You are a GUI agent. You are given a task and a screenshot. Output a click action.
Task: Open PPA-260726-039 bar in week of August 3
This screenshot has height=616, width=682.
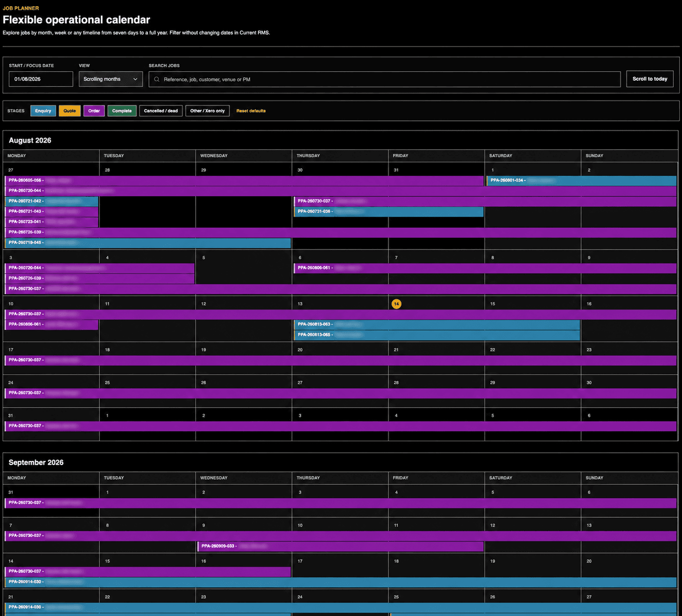click(x=100, y=278)
